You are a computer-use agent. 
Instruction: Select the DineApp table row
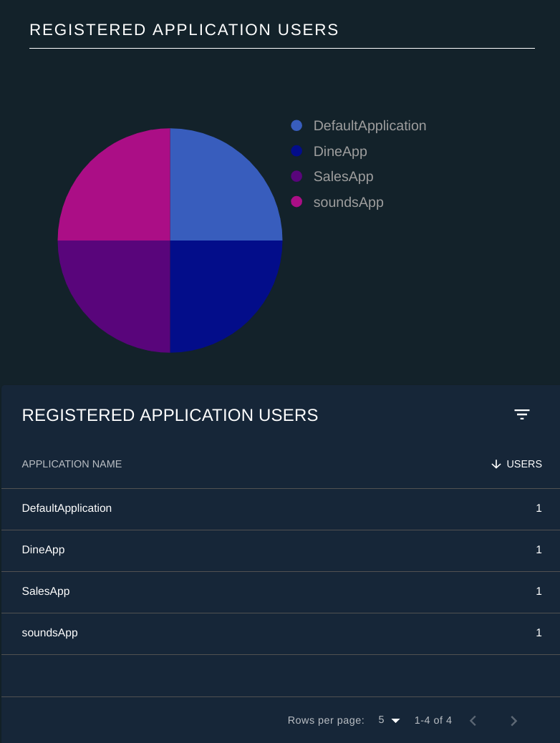tap(281, 550)
